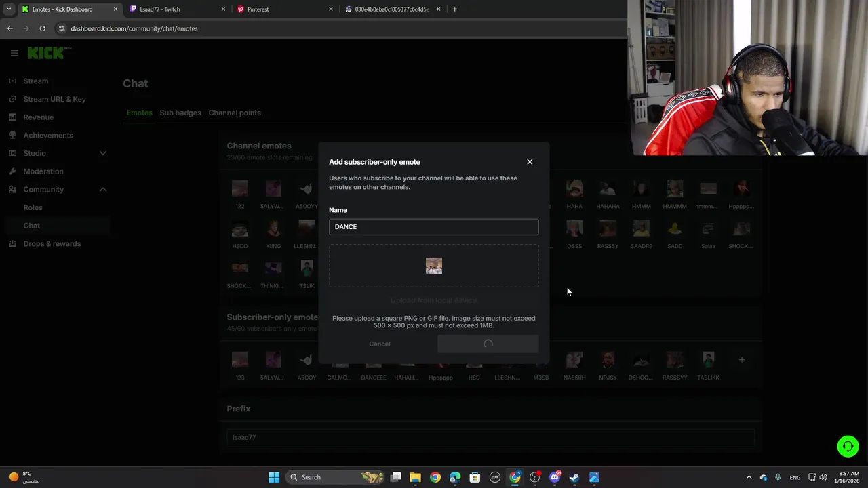Open the weather widget showing 8°C

click(24, 477)
